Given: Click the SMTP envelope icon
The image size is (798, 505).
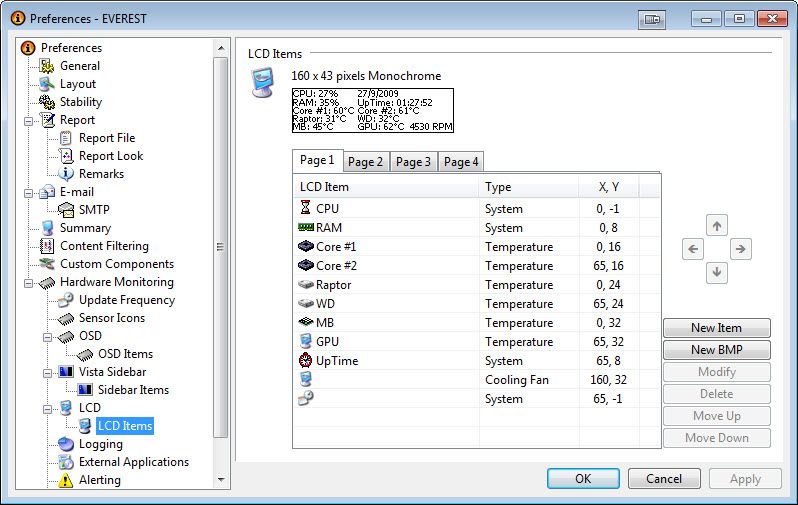Looking at the screenshot, I should click(x=66, y=210).
